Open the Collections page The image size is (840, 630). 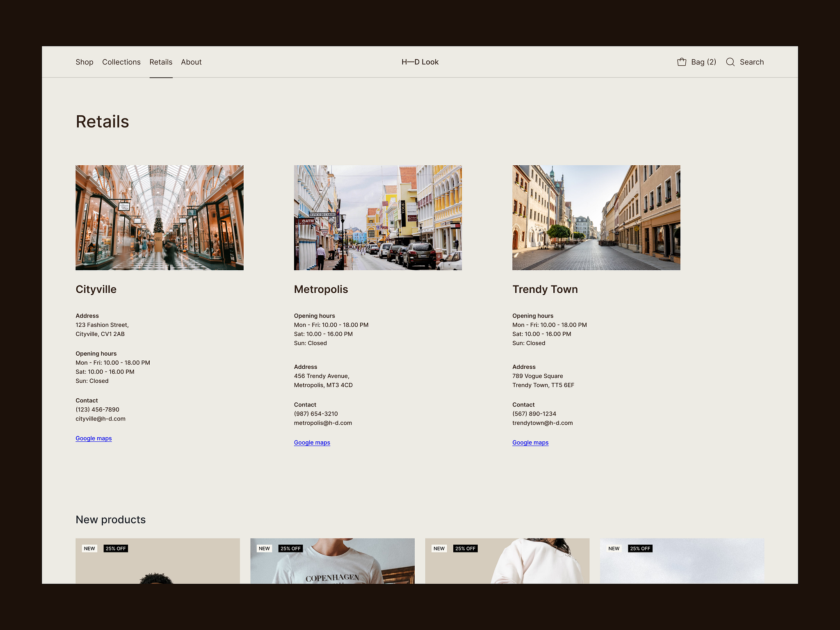click(121, 62)
